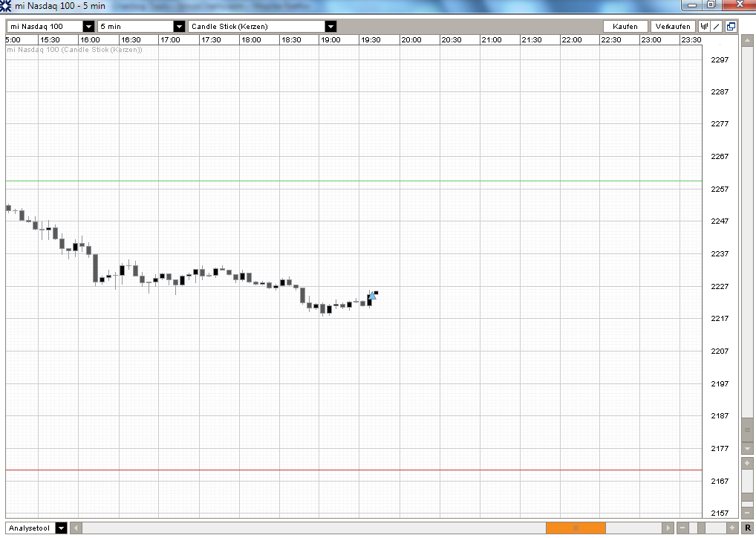Click the plus on the vertical price zoom
This screenshot has height=538, width=756.
(x=747, y=463)
